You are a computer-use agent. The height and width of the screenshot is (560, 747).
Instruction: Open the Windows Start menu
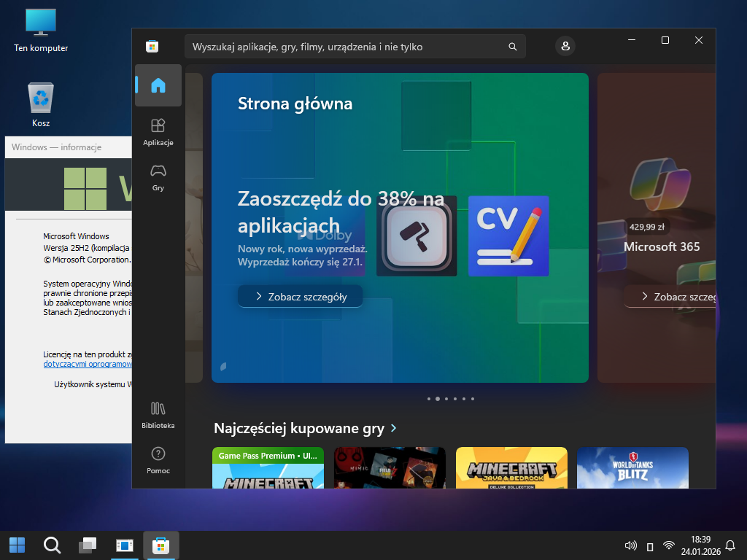click(x=17, y=545)
